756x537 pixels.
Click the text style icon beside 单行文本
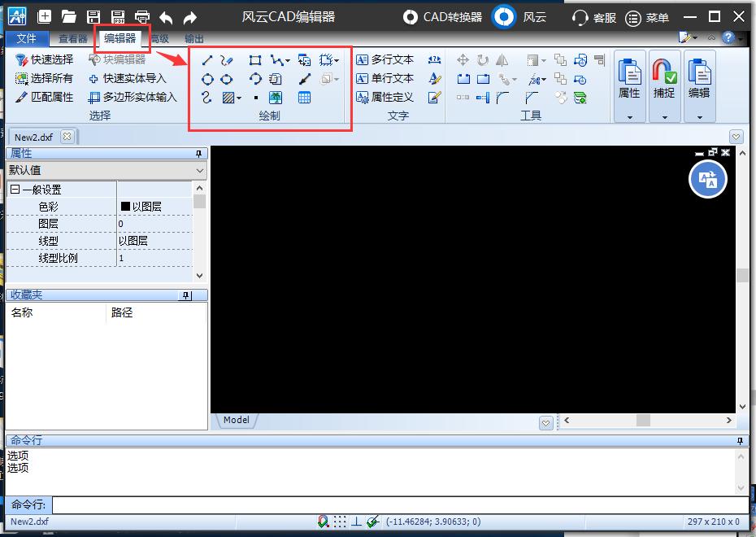pos(434,79)
